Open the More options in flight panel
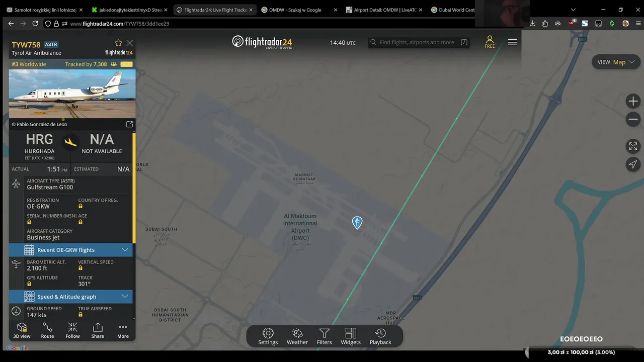Viewport: 644px width, 362px height. coord(123,330)
